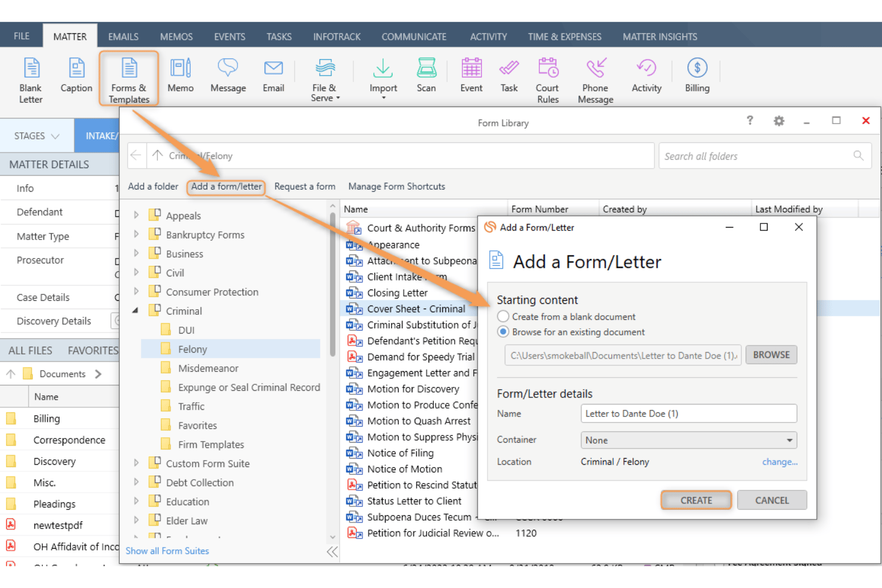Click the search magnifier icon
Viewport: 882px width, 588px height.
(858, 155)
